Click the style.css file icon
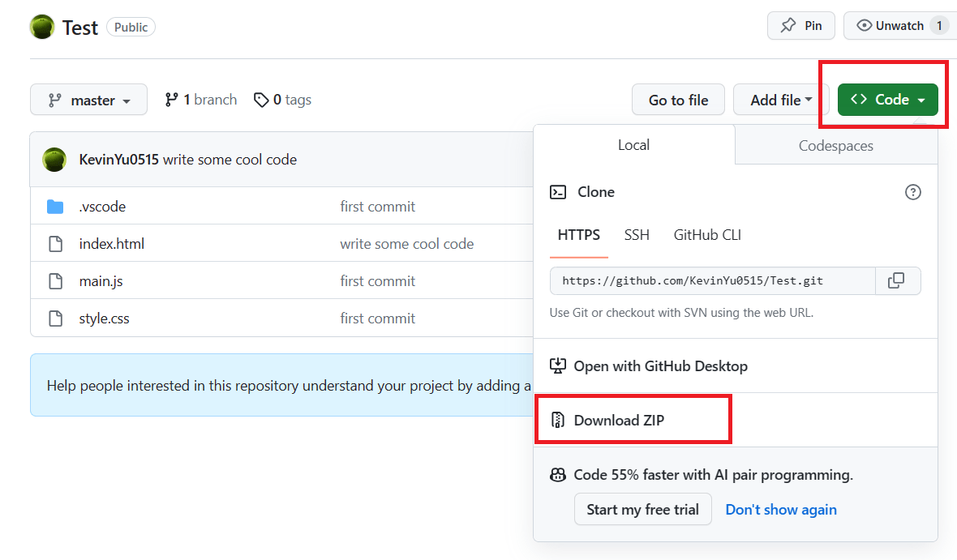Image resolution: width=957 pixels, height=560 pixels. 55,318
